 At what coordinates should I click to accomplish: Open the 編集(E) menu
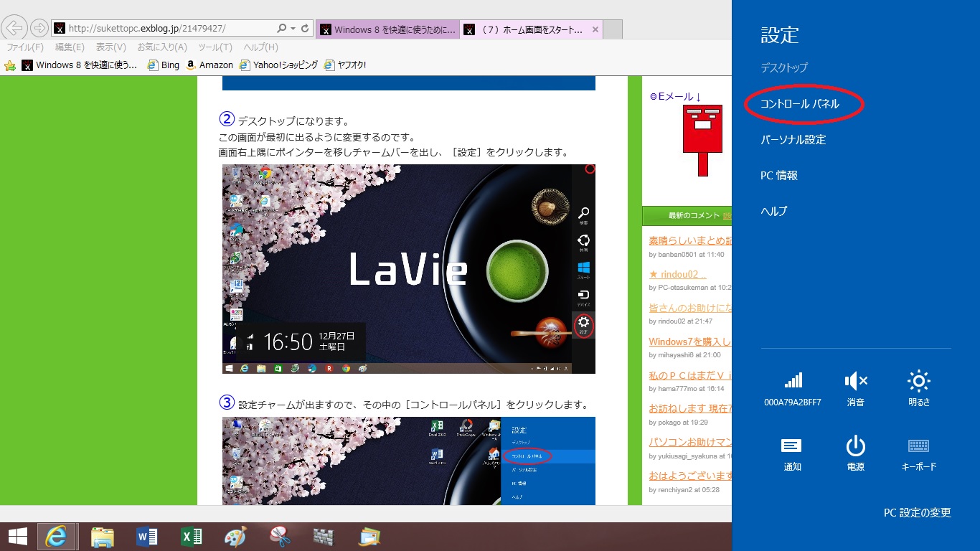(70, 47)
